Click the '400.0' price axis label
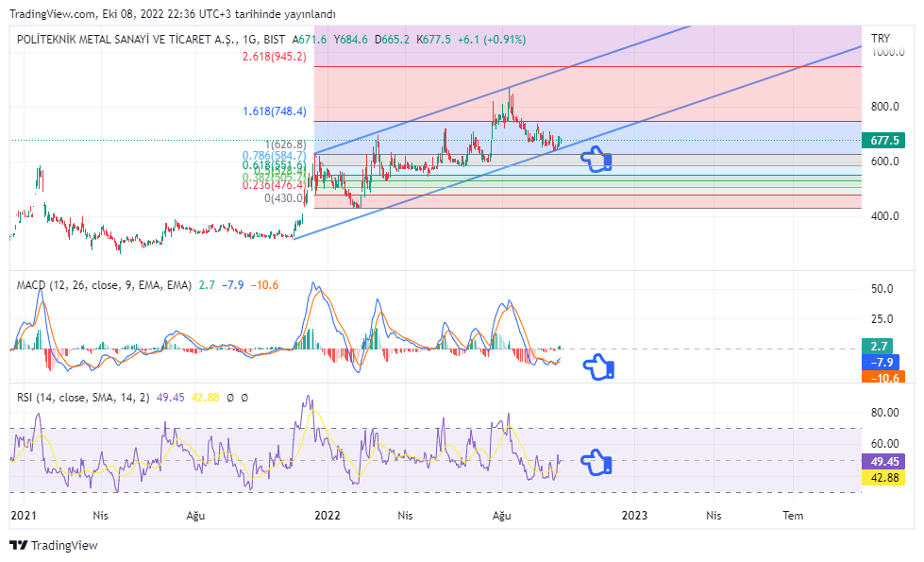 [885, 216]
